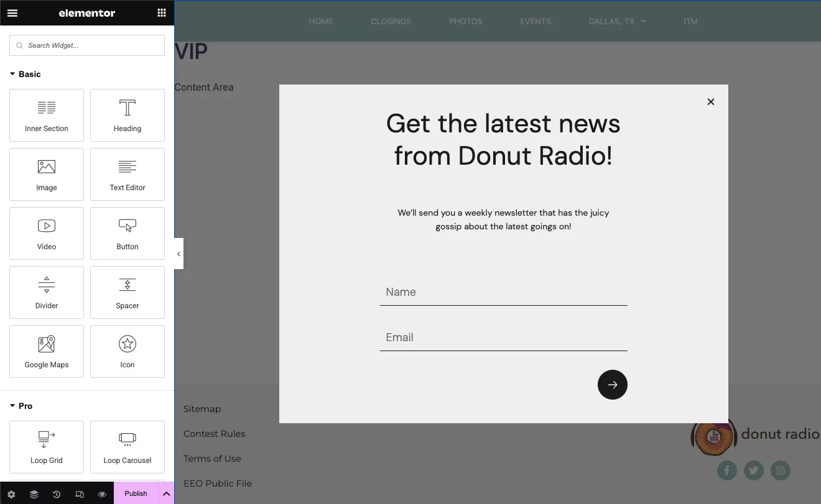Collapse the Elementor side panel
Image resolution: width=821 pixels, height=504 pixels.
(179, 254)
